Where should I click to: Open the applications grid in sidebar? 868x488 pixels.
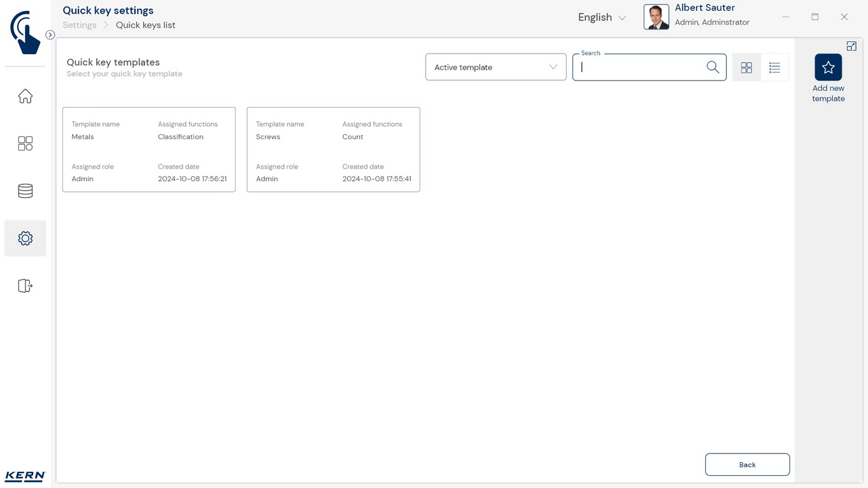tap(25, 144)
